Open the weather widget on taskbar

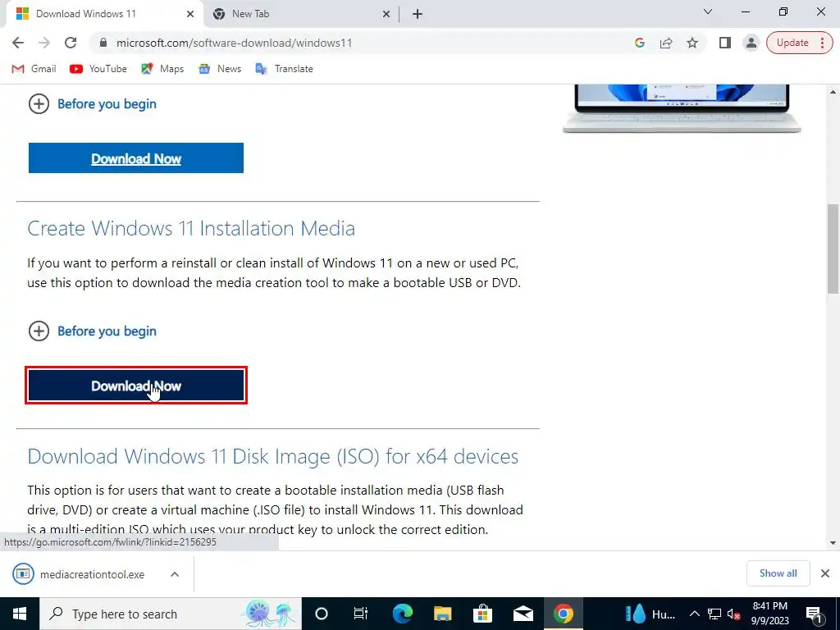[x=651, y=614]
